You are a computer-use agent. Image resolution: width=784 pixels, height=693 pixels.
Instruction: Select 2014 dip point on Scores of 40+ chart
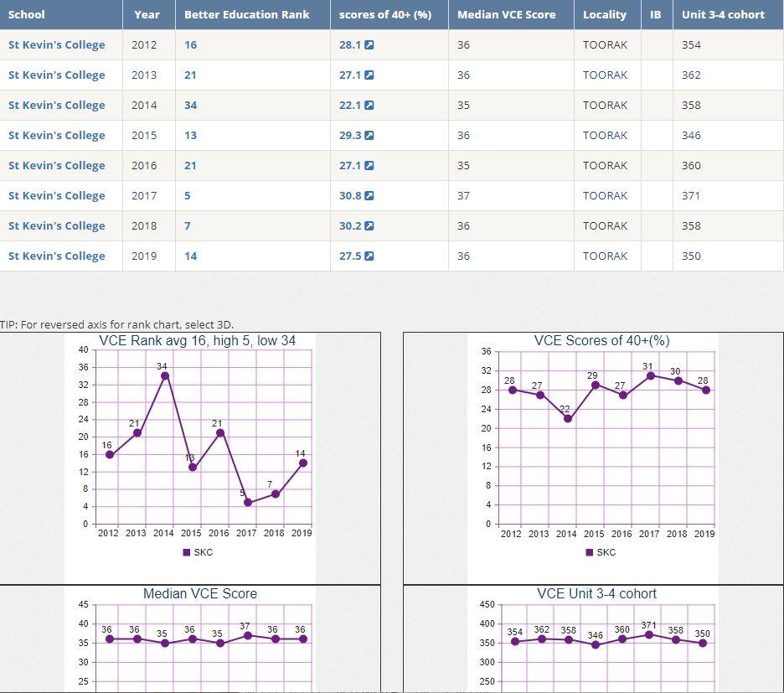point(568,419)
